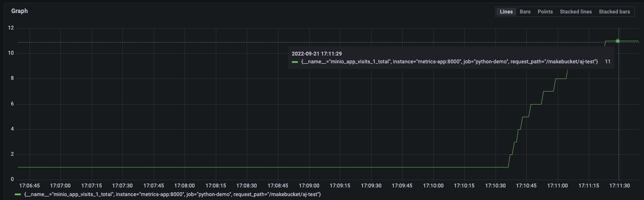Click the y-axis label 0
Image resolution: width=644 pixels, height=200 pixels.
[13, 179]
